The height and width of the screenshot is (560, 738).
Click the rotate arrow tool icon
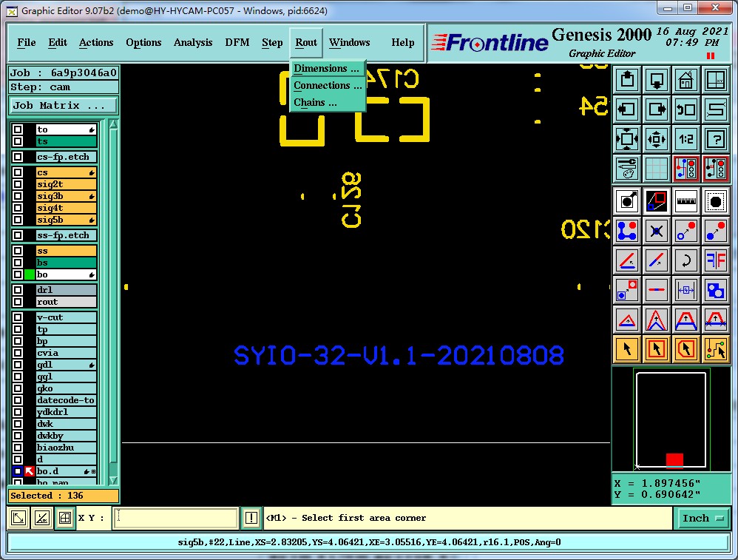click(x=686, y=260)
